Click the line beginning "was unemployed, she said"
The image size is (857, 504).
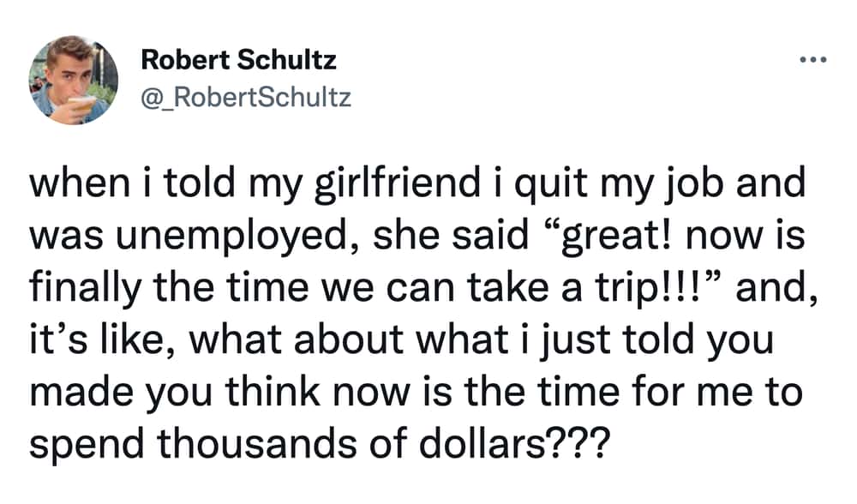click(417, 237)
